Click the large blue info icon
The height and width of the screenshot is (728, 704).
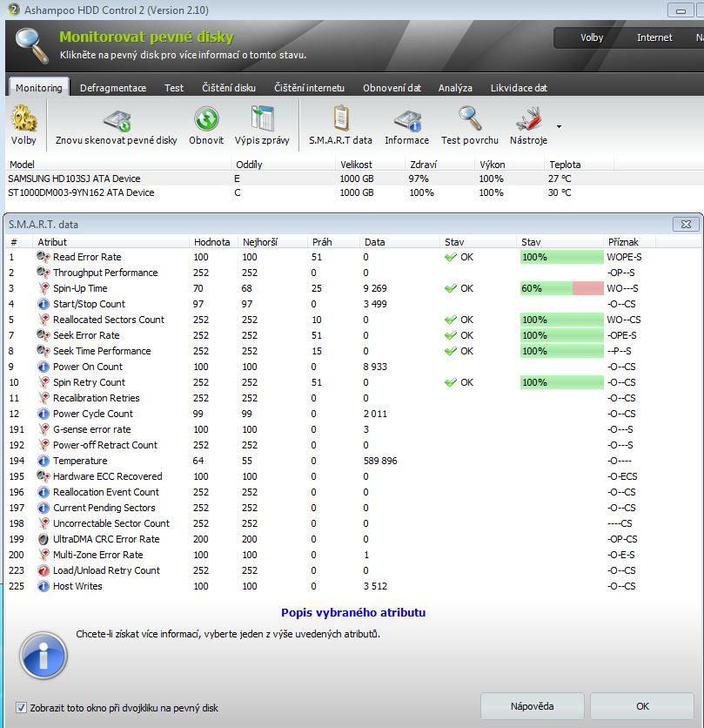(x=44, y=656)
